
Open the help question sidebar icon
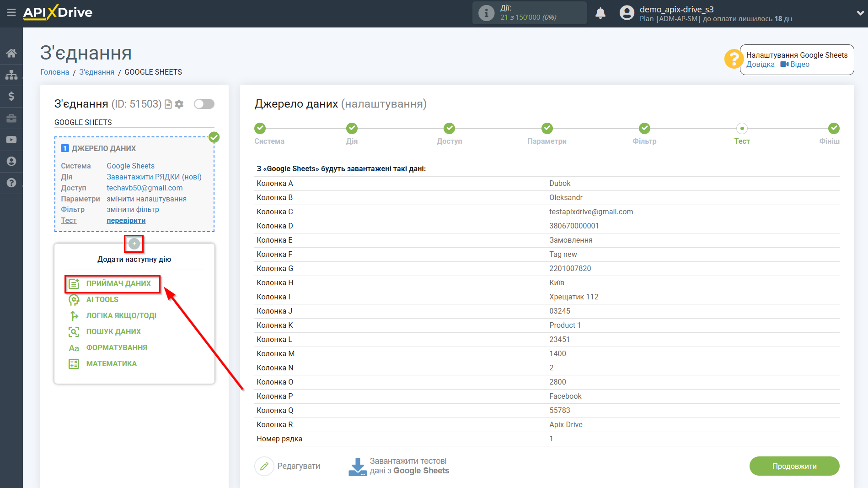tap(11, 183)
